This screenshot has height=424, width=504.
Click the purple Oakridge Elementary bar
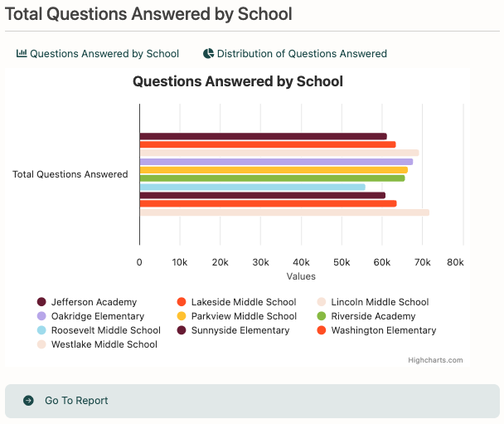(x=276, y=162)
